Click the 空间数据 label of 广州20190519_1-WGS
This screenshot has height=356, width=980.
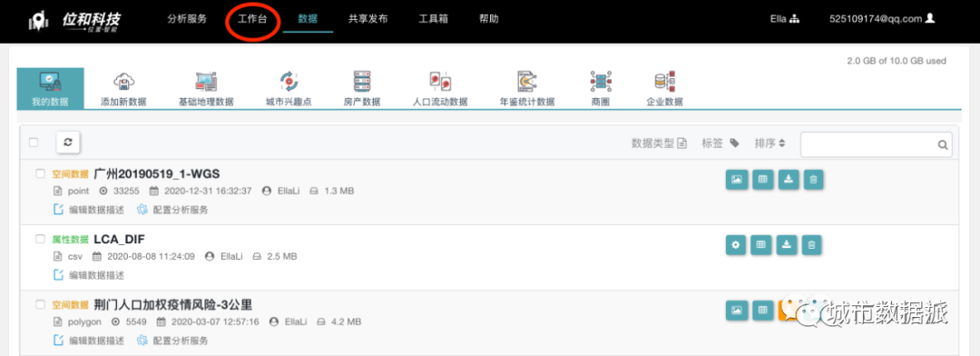point(70,174)
